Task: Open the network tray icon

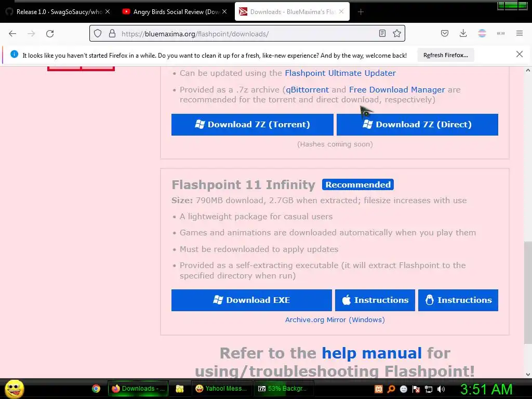Action: (429, 389)
